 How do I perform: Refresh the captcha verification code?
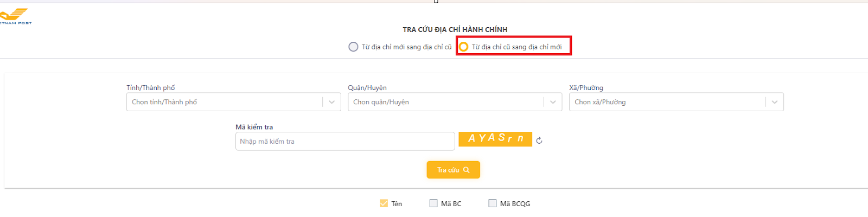[x=539, y=141]
